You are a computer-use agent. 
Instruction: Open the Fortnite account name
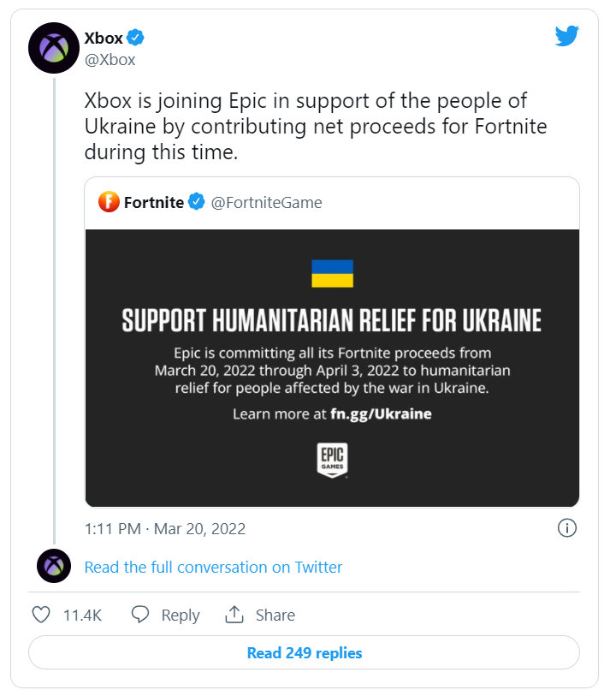[154, 203]
